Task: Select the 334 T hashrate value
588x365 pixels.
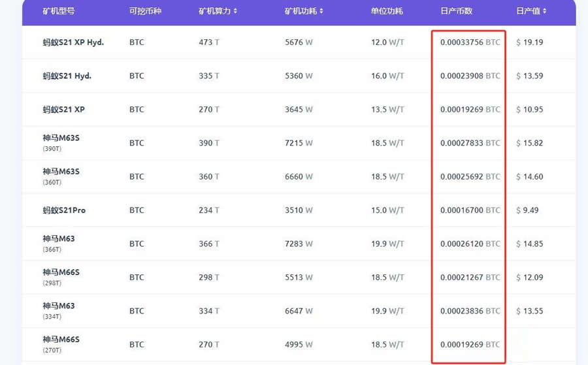Action: (x=209, y=311)
